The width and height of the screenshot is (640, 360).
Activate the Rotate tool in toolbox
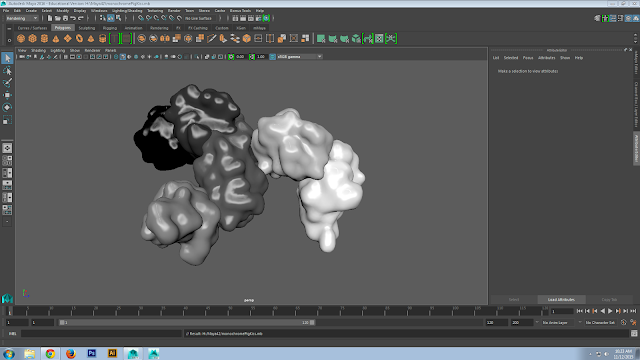tap(7, 107)
